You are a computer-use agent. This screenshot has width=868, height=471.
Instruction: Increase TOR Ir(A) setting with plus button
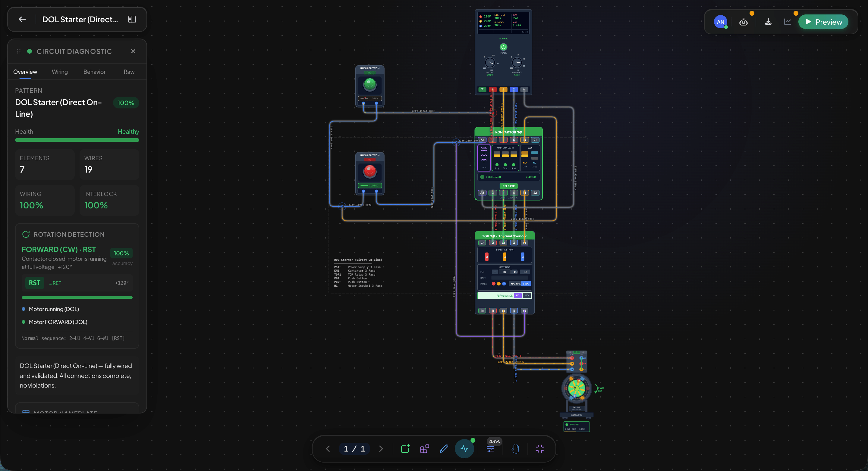point(514,272)
